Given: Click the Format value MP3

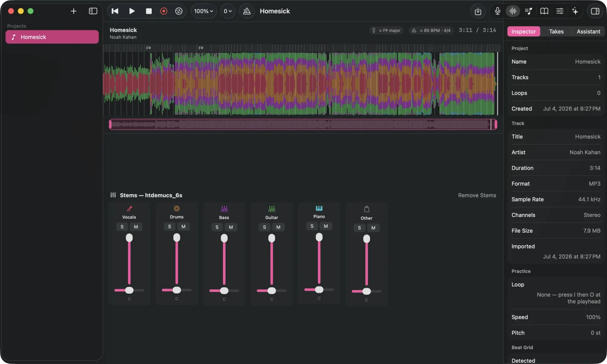Looking at the screenshot, I should tap(595, 184).
